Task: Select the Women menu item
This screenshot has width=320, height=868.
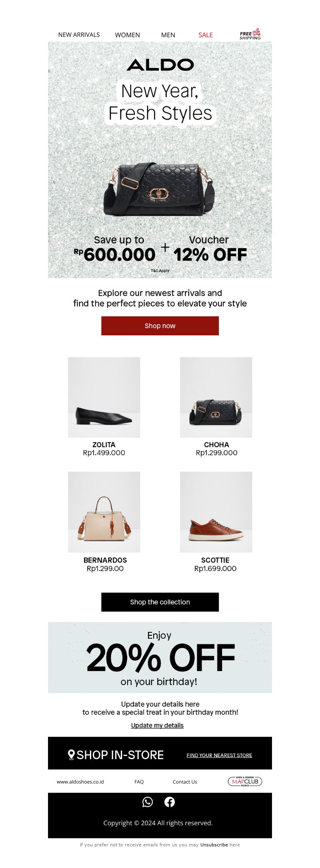Action: [x=128, y=35]
